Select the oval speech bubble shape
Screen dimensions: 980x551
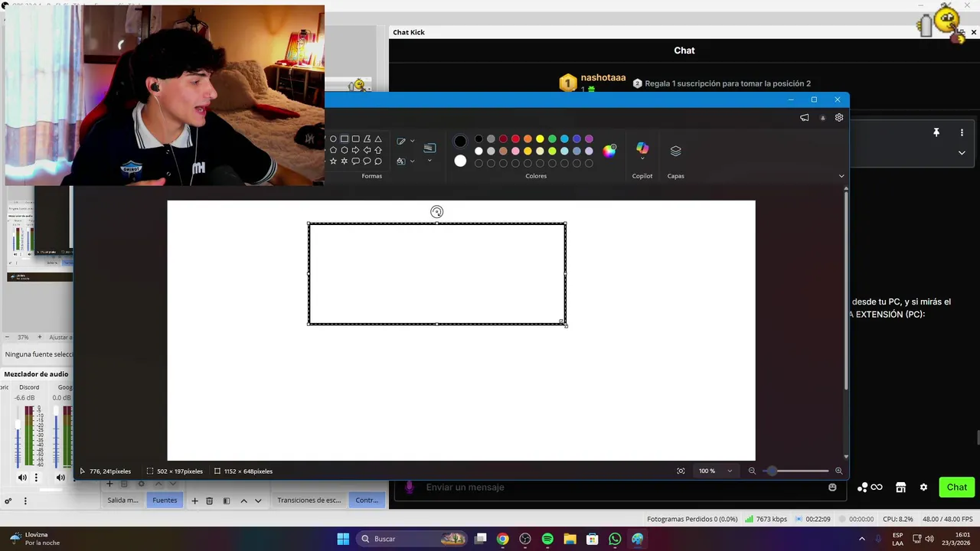click(x=367, y=161)
